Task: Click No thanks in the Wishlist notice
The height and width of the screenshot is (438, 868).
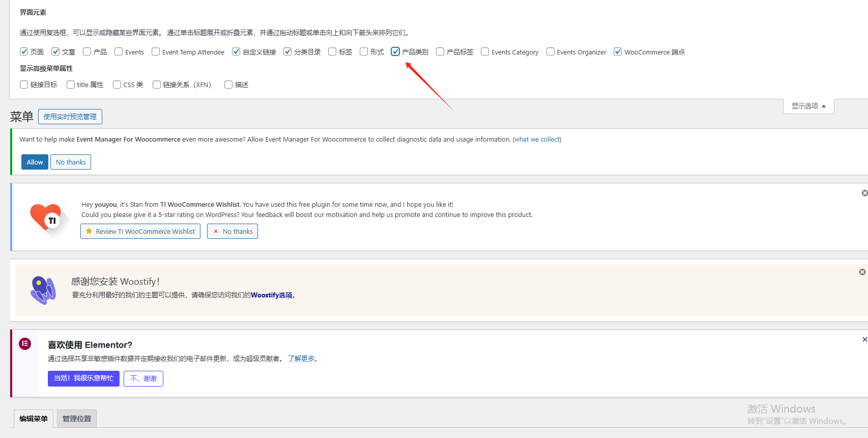Action: tap(233, 231)
